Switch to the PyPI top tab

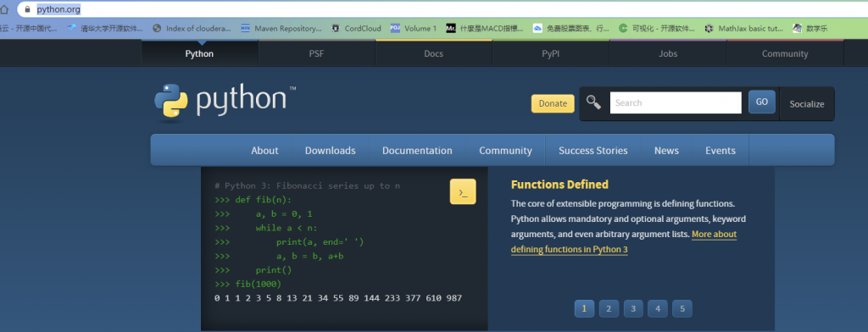[550, 53]
